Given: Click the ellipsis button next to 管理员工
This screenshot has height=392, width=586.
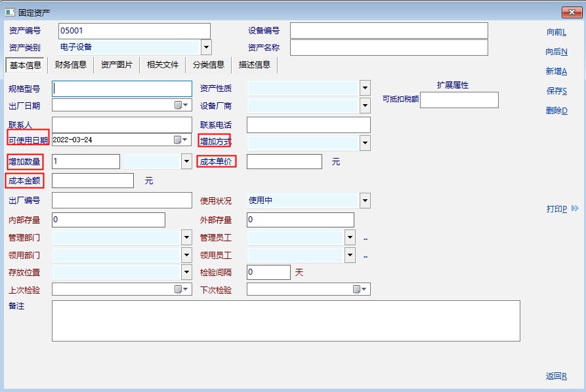Looking at the screenshot, I should pos(366,238).
